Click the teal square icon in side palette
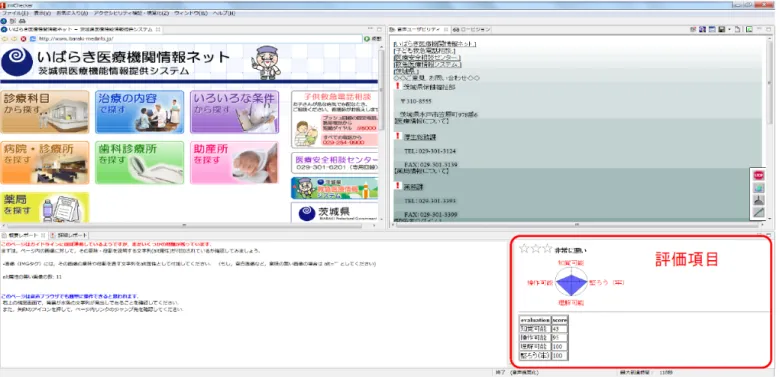The height and width of the screenshot is (377, 780). 758,188
